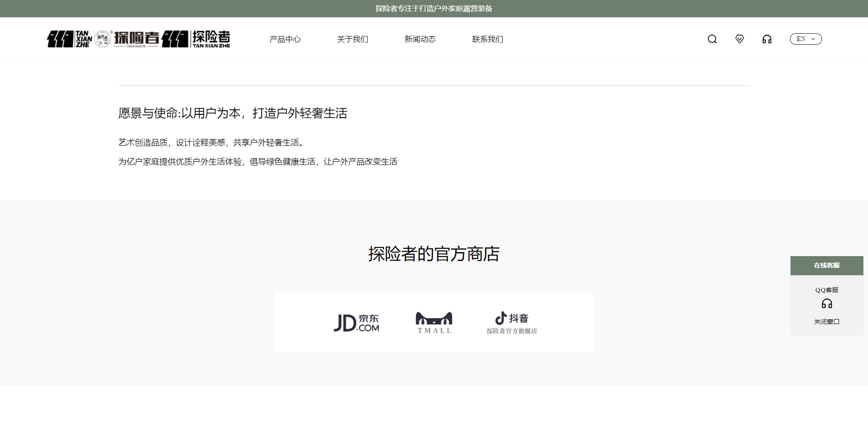Viewport: 868px width, 427px height.
Task: Click the Tanxianzhe logo in header
Action: tap(138, 39)
